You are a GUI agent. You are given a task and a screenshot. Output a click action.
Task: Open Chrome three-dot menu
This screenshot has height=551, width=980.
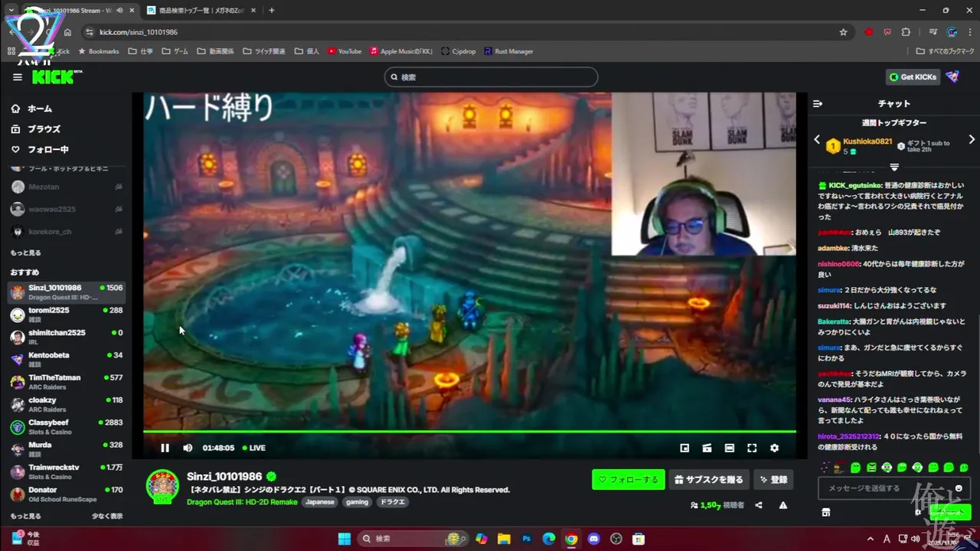click(970, 32)
